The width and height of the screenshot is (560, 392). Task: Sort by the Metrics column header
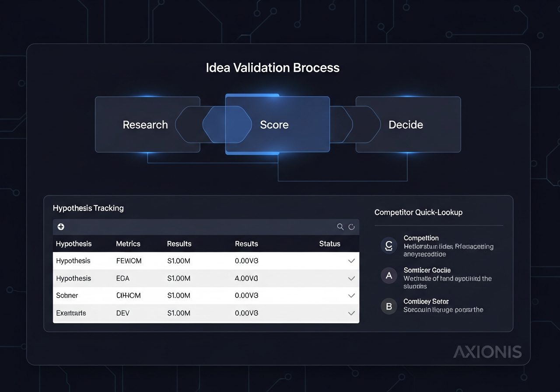(x=128, y=244)
